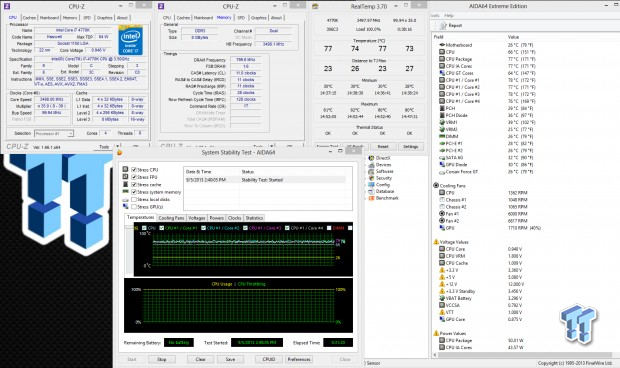
Task: Click the Benchmark icon in AIDA64 tree
Action: click(x=371, y=198)
